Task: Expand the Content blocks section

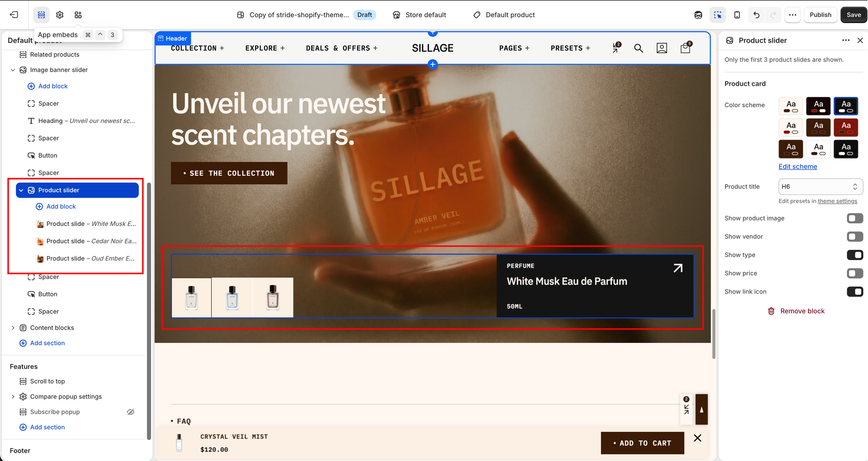Action: [x=13, y=328]
